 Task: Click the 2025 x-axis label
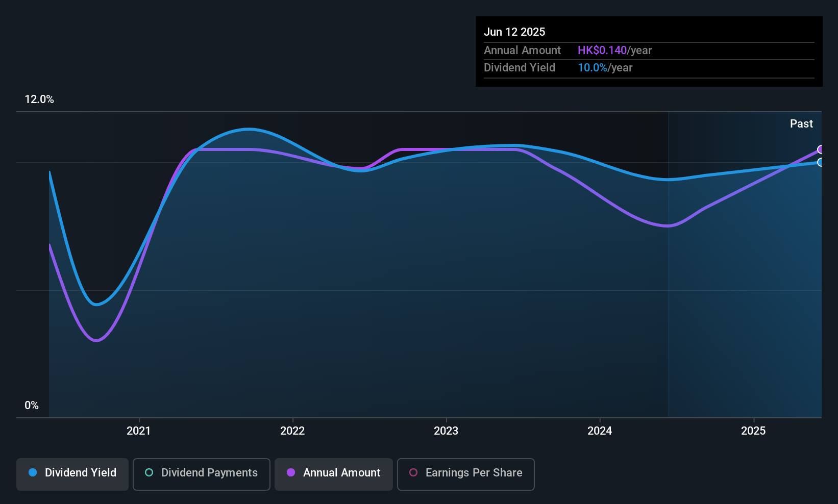pos(753,431)
